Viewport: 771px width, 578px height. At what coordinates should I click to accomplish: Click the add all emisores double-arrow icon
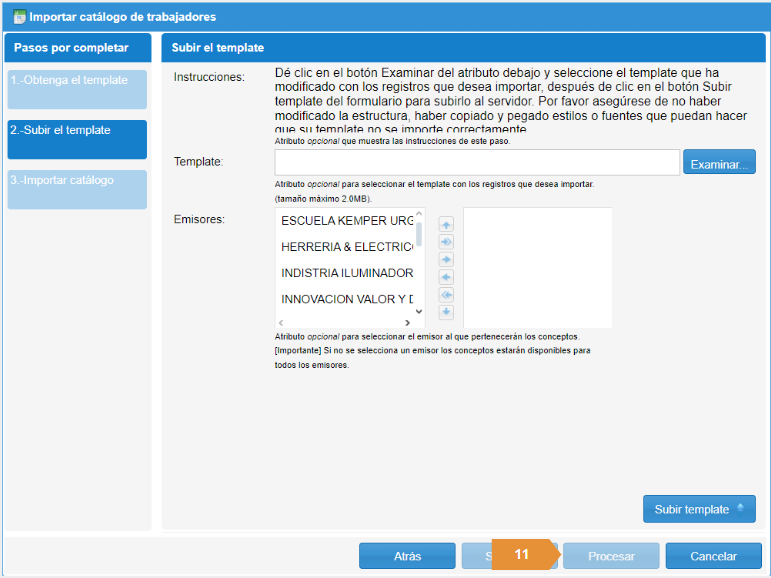pyautogui.click(x=447, y=242)
